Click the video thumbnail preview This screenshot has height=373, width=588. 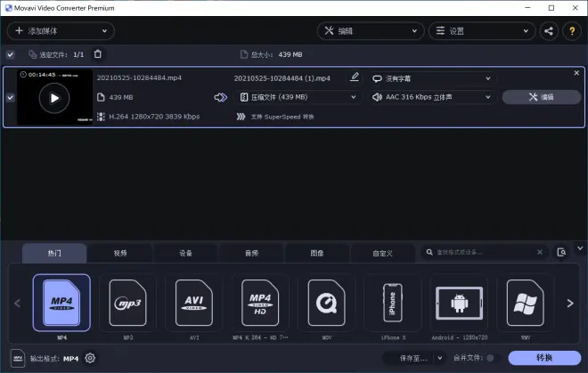(x=54, y=97)
